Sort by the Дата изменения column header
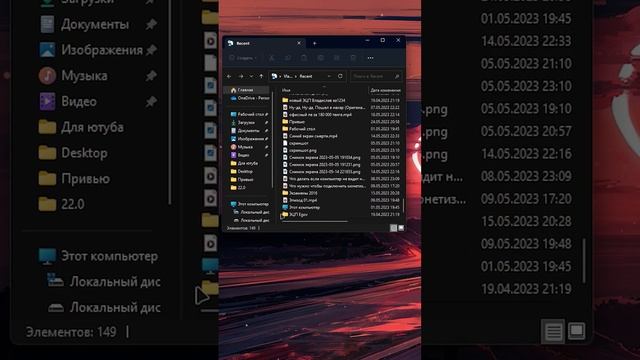The height and width of the screenshot is (360, 640). pos(385,90)
